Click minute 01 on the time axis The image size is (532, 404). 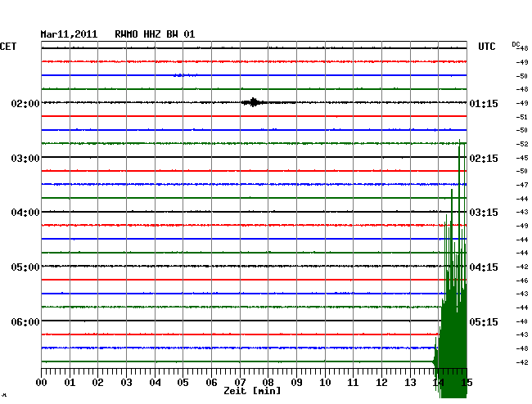coord(70,382)
